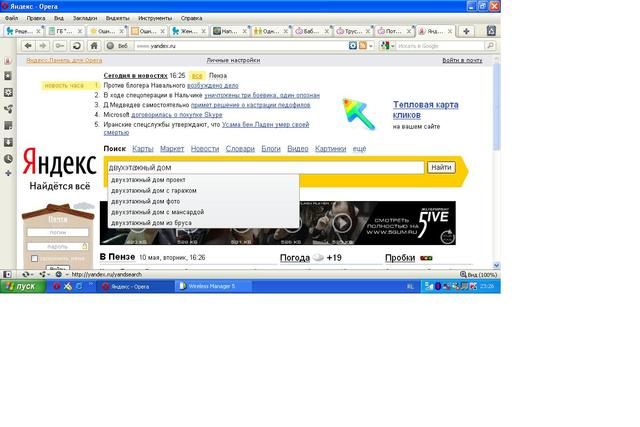Click into the Yandex search field
Viewport: 640px width, 427px height.
tap(265, 167)
